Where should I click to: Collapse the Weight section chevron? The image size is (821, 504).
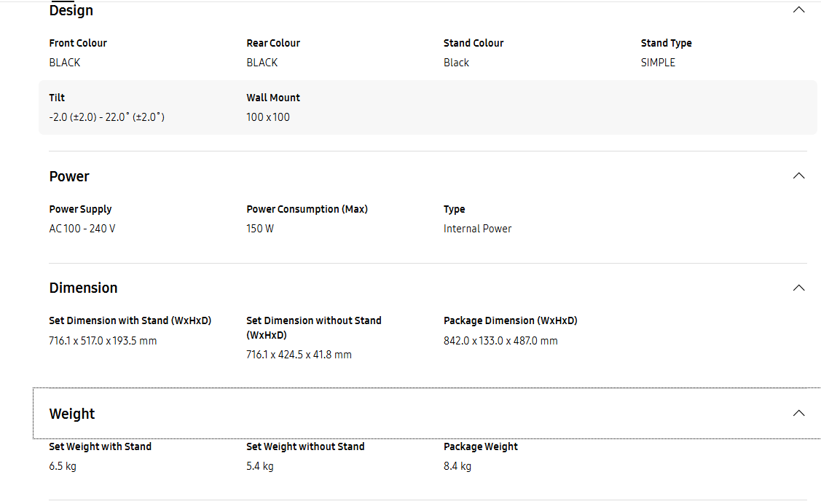pyautogui.click(x=798, y=414)
